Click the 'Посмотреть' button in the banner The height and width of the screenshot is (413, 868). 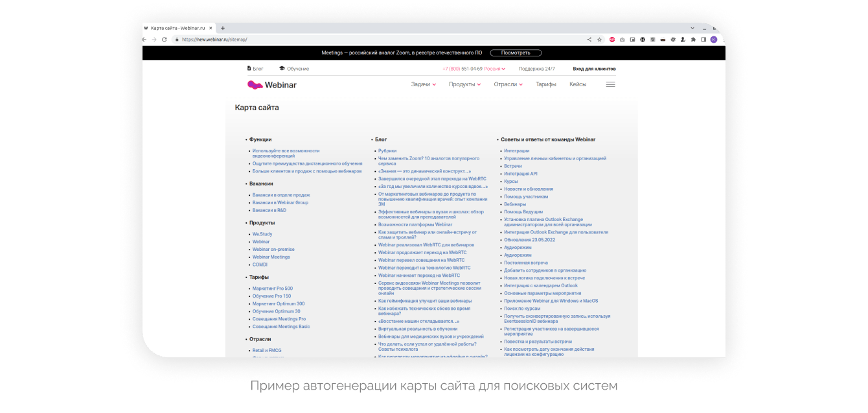coord(516,53)
